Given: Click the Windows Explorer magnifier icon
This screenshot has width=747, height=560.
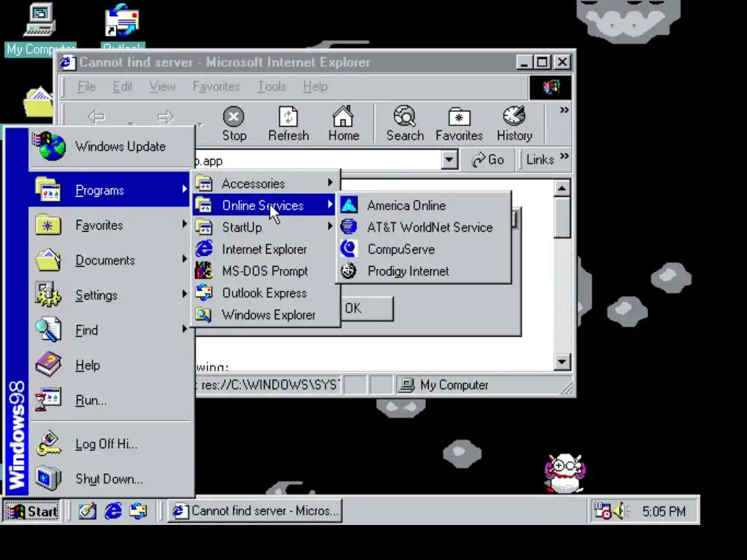Looking at the screenshot, I should point(204,315).
